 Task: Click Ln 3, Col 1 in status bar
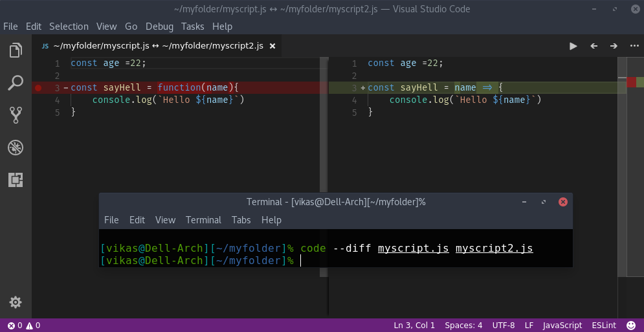pos(414,326)
